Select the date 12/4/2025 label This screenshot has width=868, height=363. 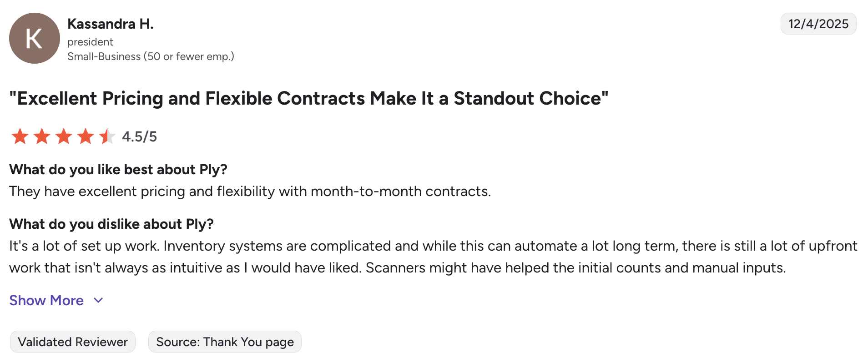tap(818, 24)
